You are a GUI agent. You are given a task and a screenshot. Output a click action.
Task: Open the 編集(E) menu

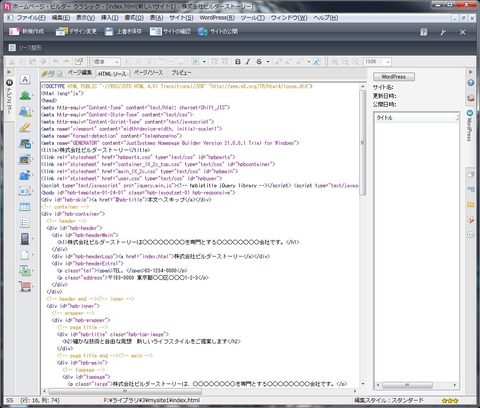click(61, 18)
